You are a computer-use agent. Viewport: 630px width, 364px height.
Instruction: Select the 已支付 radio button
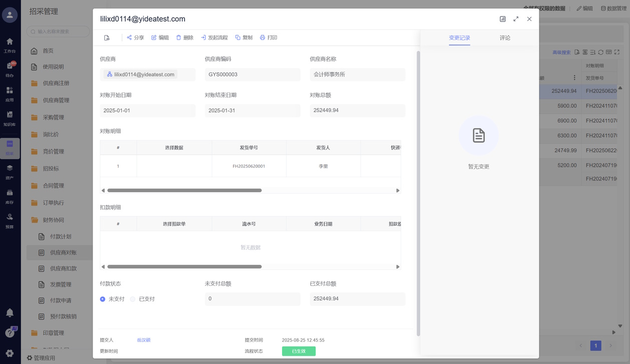(x=133, y=299)
